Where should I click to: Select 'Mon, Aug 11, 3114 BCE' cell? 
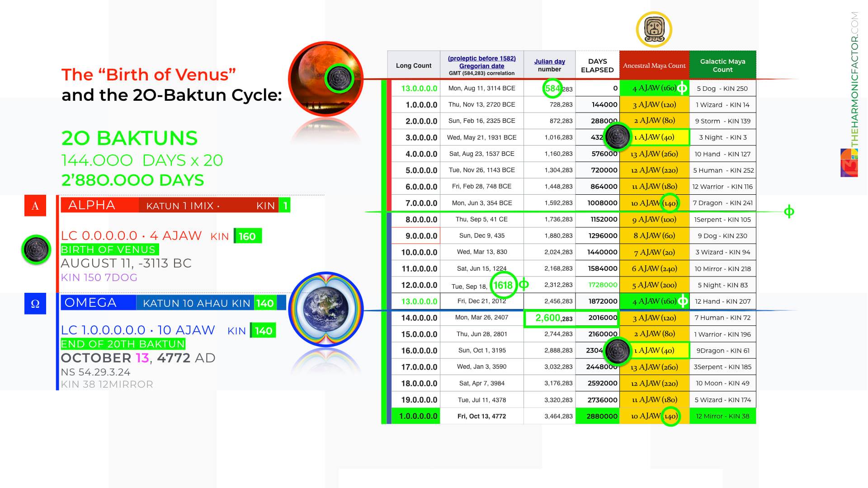click(482, 88)
